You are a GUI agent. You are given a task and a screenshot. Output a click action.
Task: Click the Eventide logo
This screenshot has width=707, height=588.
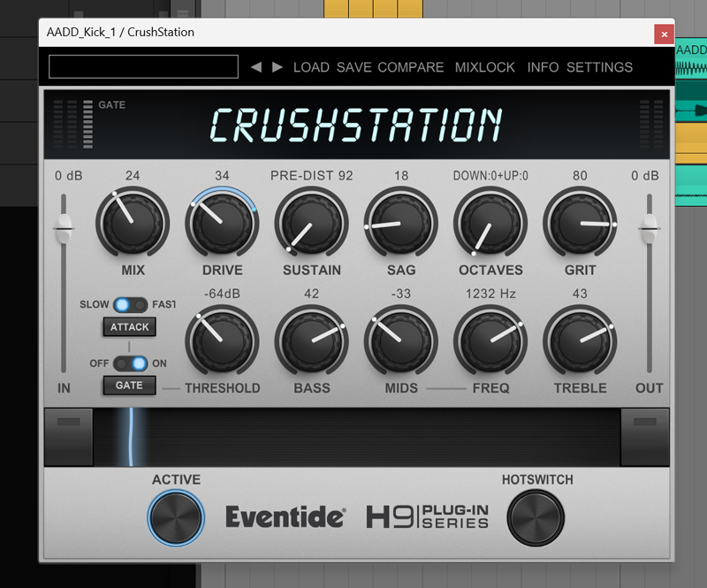[285, 517]
